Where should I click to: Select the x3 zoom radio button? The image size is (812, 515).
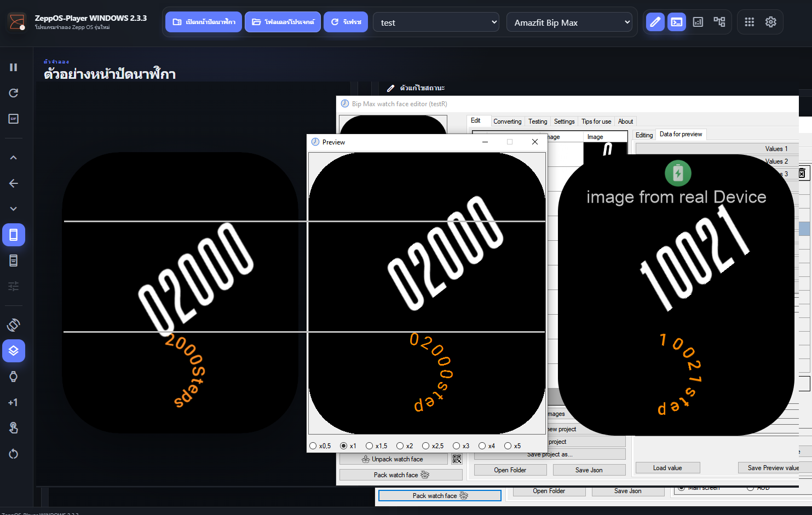click(x=457, y=446)
